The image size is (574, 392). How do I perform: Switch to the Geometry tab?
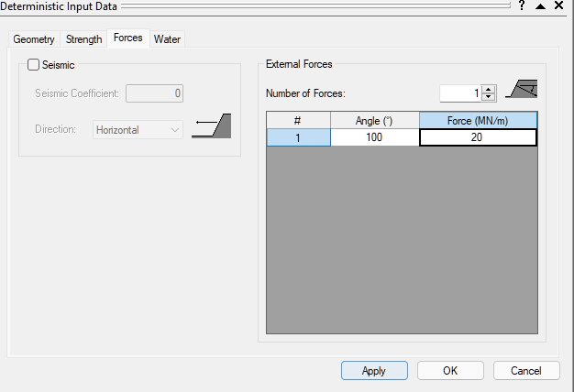pos(34,39)
